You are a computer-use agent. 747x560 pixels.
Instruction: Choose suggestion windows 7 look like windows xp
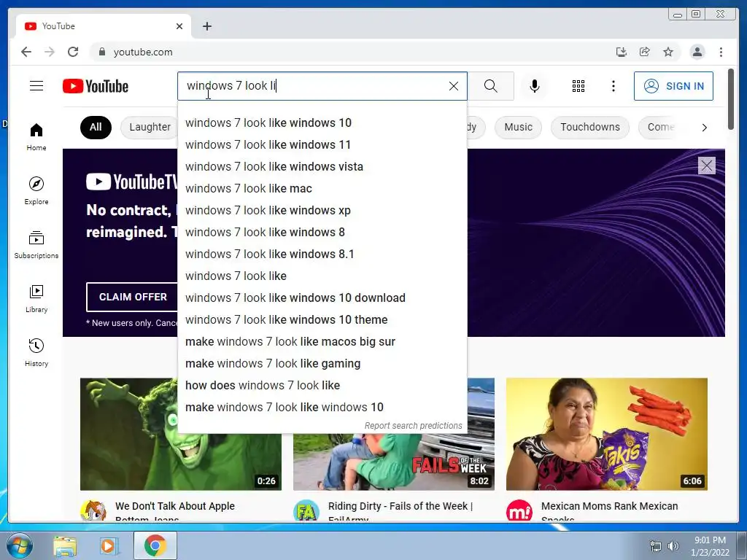[x=322, y=211]
